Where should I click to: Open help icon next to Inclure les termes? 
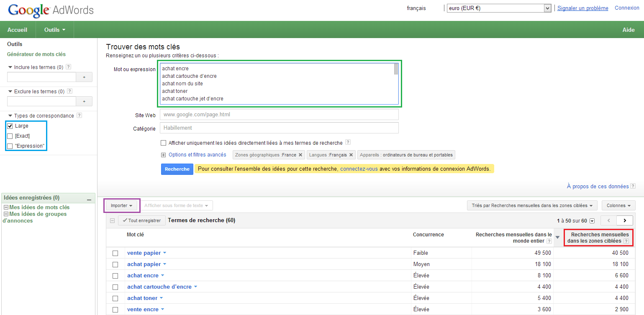tap(69, 67)
